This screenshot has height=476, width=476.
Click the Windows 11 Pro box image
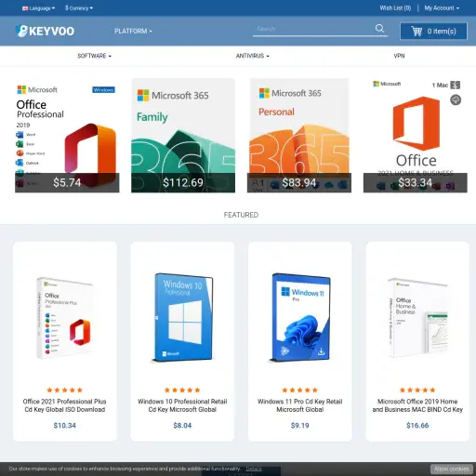point(300,317)
